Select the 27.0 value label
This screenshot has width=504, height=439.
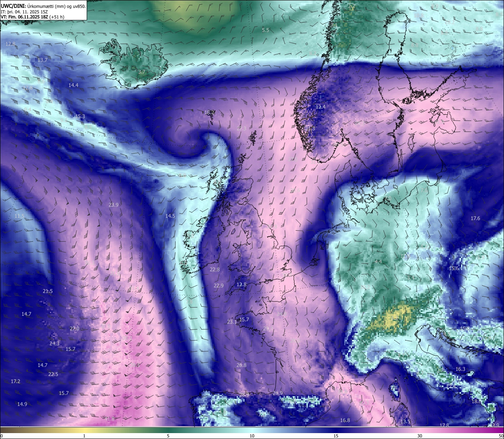74,328
